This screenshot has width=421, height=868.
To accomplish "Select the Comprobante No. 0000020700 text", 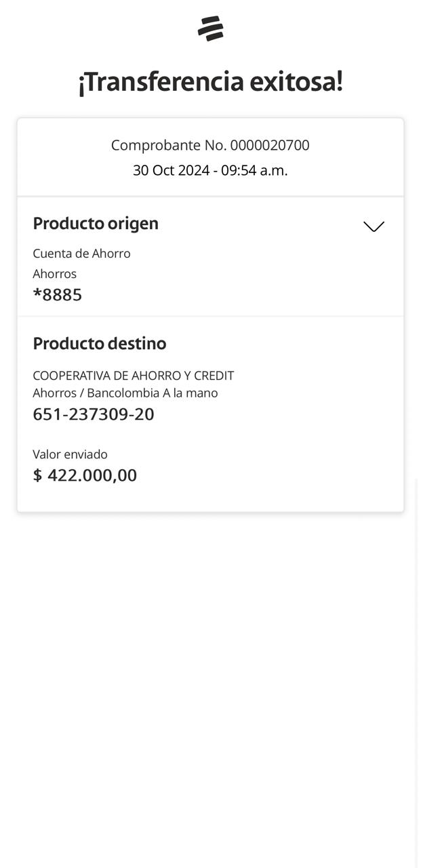I will coord(210,145).
